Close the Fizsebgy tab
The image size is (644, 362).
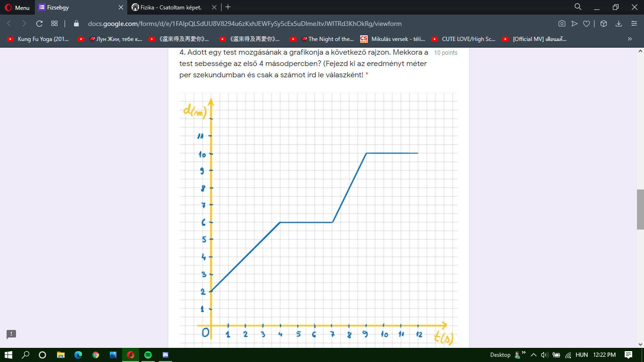coord(121,8)
